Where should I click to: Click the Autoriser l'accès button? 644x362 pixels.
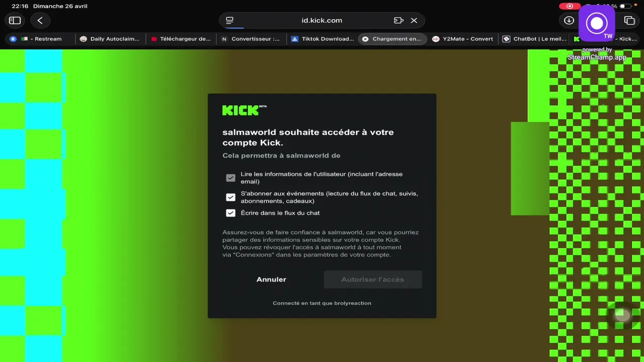pos(373,280)
